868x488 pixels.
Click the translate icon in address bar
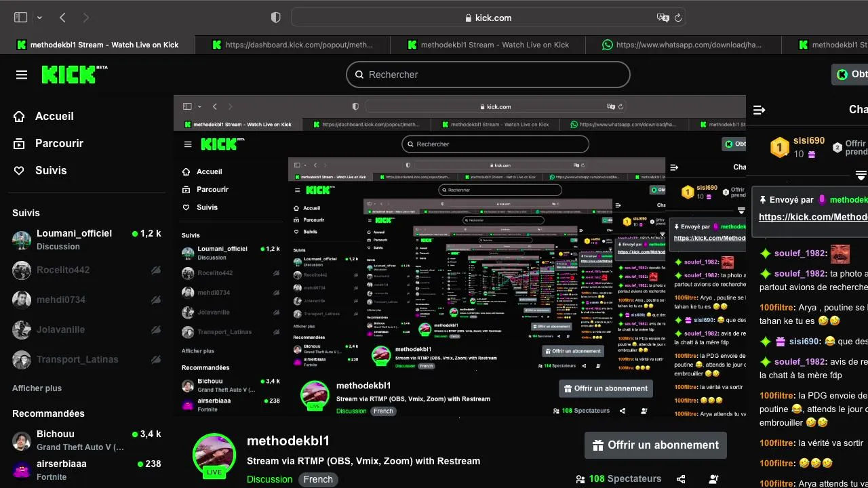(663, 18)
